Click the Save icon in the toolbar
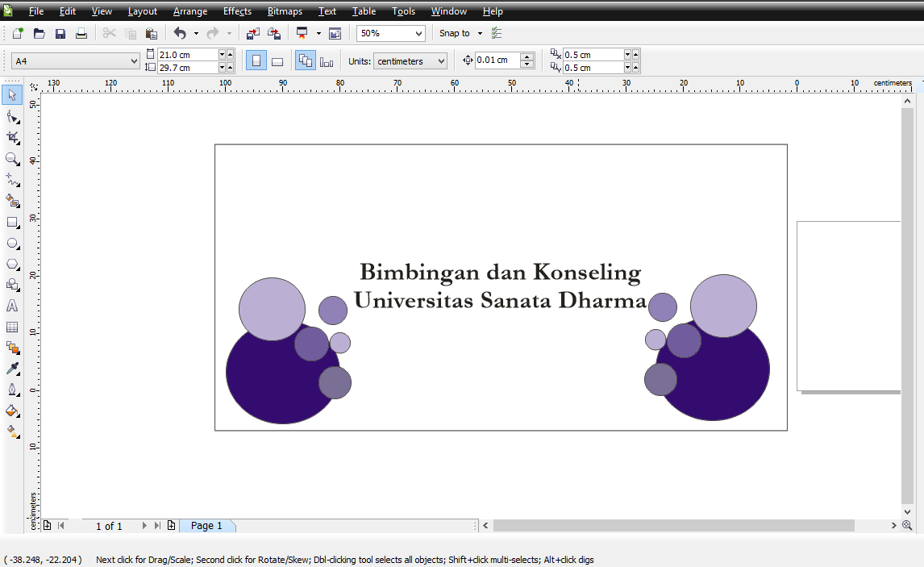This screenshot has height=567, width=924. coord(60,34)
